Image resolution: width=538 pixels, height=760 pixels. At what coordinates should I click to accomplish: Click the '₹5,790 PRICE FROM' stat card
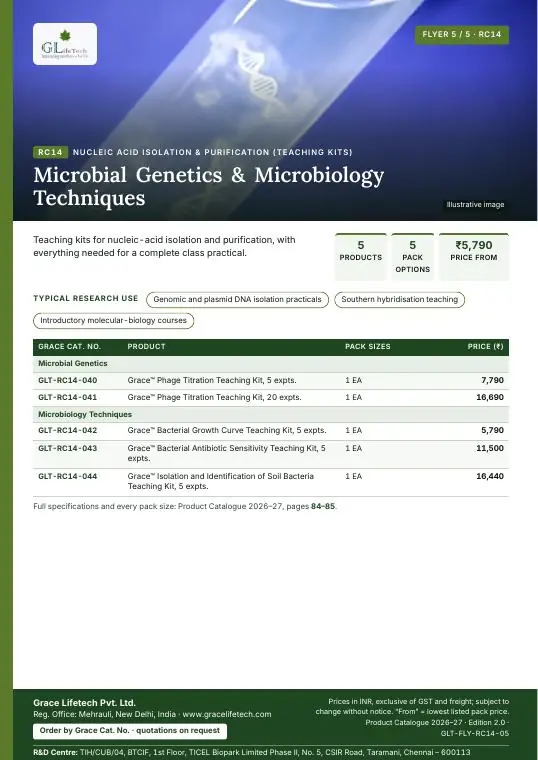pos(474,256)
